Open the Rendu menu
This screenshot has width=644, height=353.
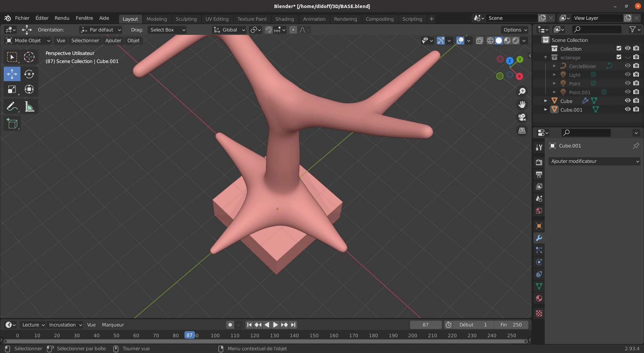(62, 18)
